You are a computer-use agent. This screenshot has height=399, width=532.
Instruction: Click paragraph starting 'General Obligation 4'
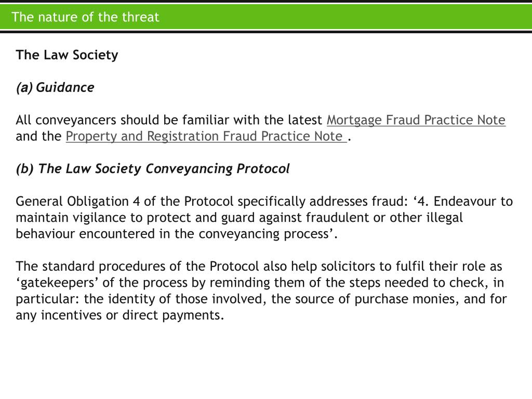tap(264, 218)
